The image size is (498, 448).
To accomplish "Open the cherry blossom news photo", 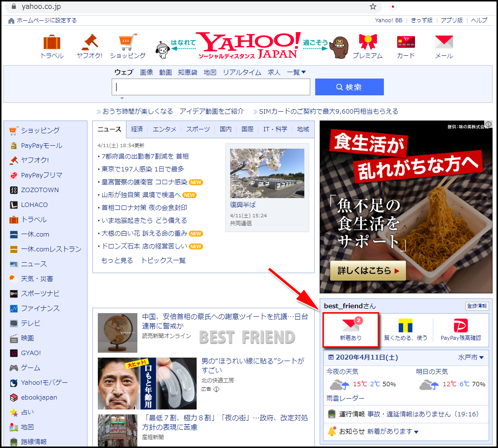I will (x=267, y=173).
